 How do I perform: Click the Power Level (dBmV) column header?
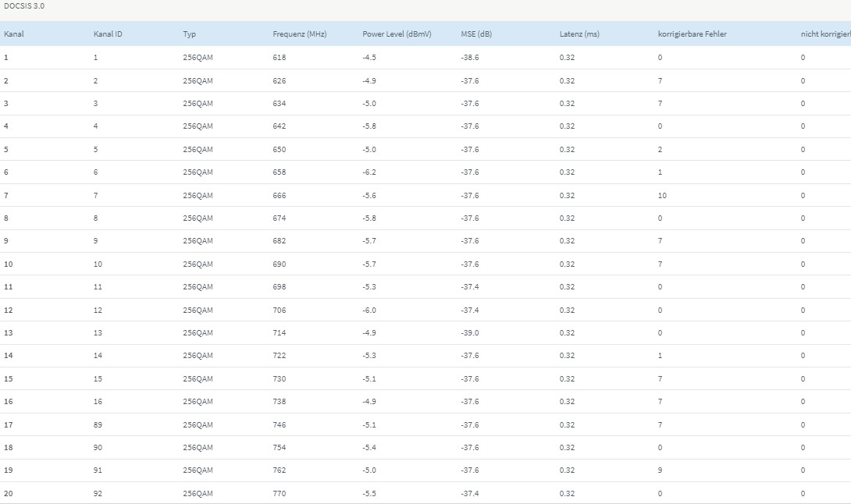coord(397,34)
